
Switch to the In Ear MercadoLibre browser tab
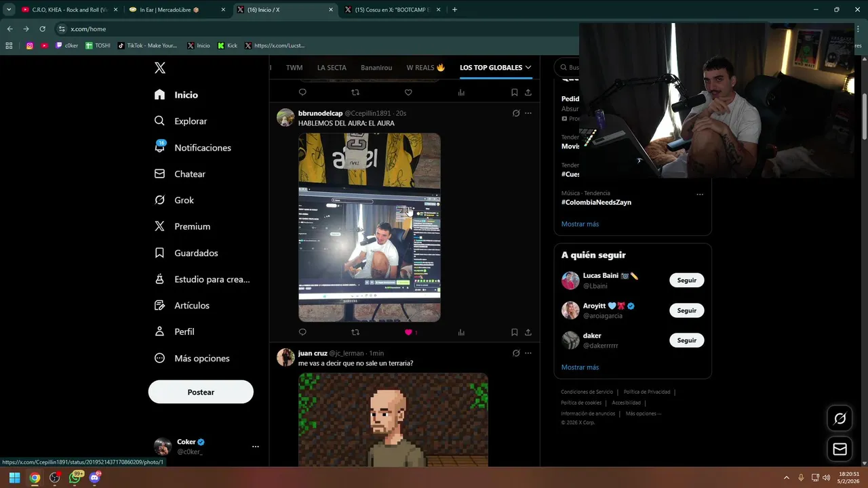[x=176, y=9]
